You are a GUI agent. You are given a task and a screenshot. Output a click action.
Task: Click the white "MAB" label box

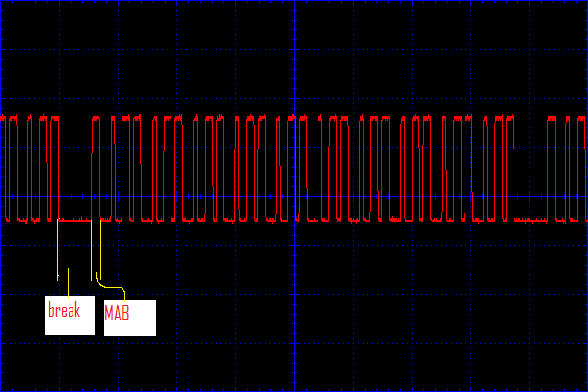click(x=129, y=316)
